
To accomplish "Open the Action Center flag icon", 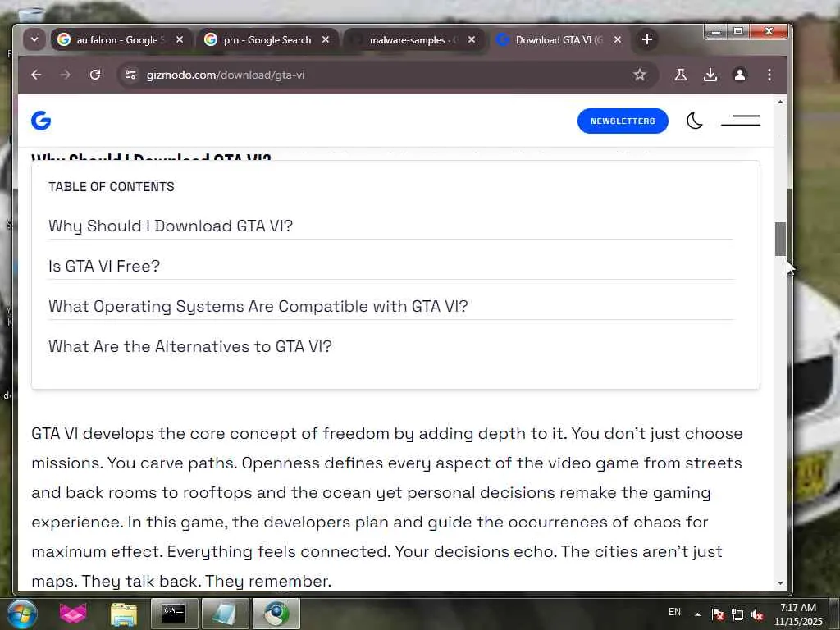I will [x=718, y=614].
